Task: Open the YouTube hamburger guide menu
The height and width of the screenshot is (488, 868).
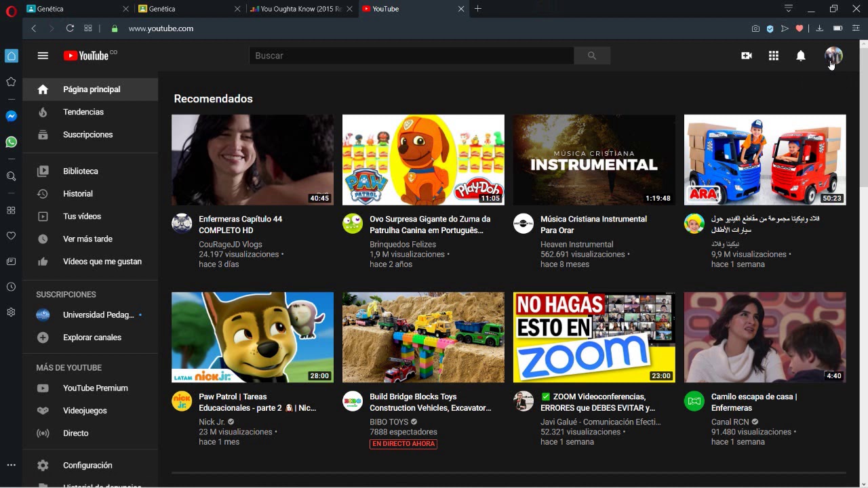Action: click(x=43, y=56)
